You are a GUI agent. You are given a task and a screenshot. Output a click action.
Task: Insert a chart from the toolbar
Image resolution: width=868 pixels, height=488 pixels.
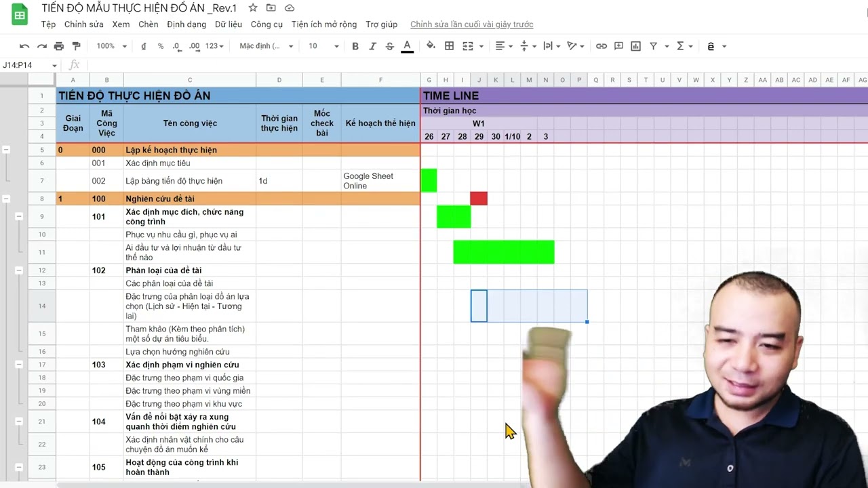pyautogui.click(x=635, y=46)
